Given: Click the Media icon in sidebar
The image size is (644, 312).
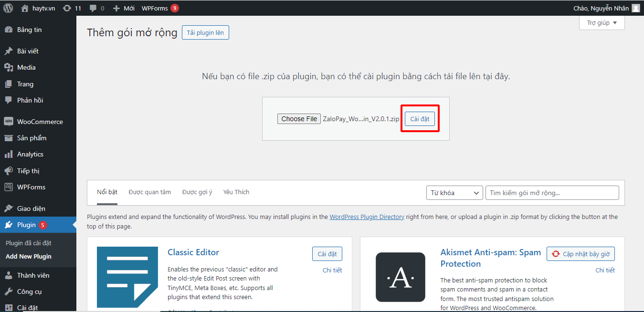Looking at the screenshot, I should click(9, 67).
